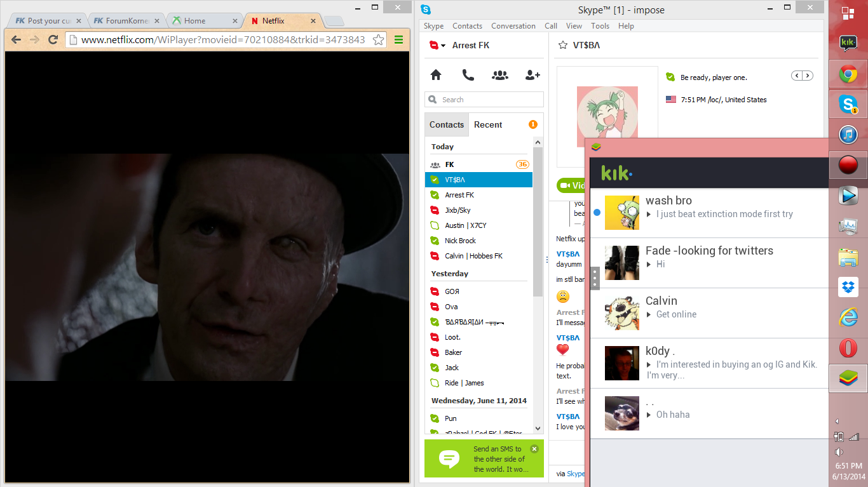Open Skype status dropdown beside Arrest FK

[438, 46]
